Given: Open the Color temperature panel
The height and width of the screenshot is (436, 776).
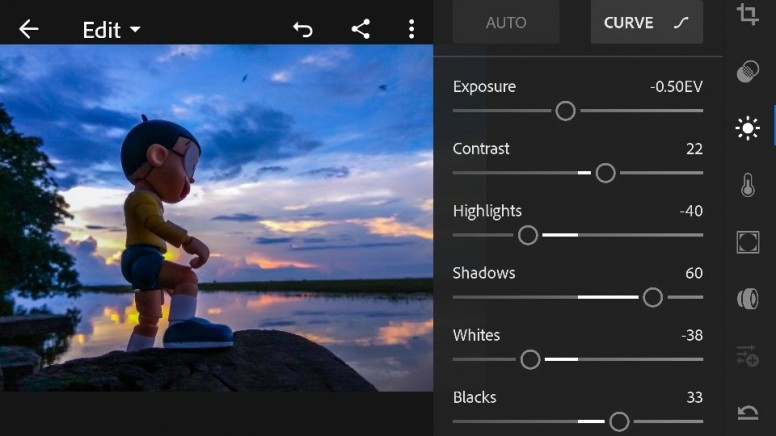Looking at the screenshot, I should click(747, 185).
